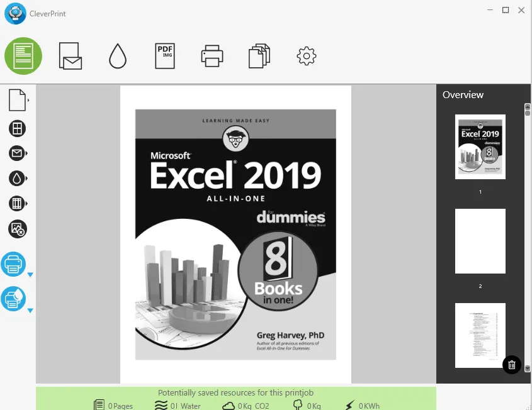Open the PDF IMG export tool
Image resolution: width=532 pixels, height=410 pixels.
coord(165,56)
